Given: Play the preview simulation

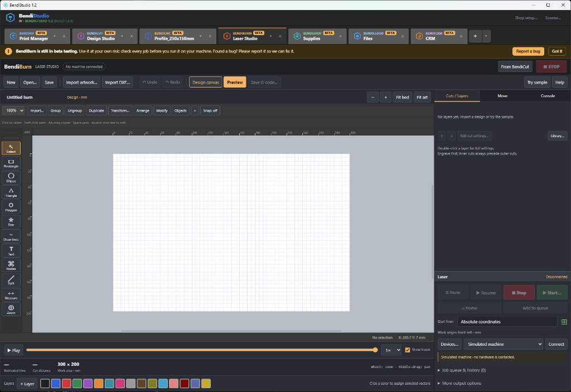Looking at the screenshot, I should [13, 350].
